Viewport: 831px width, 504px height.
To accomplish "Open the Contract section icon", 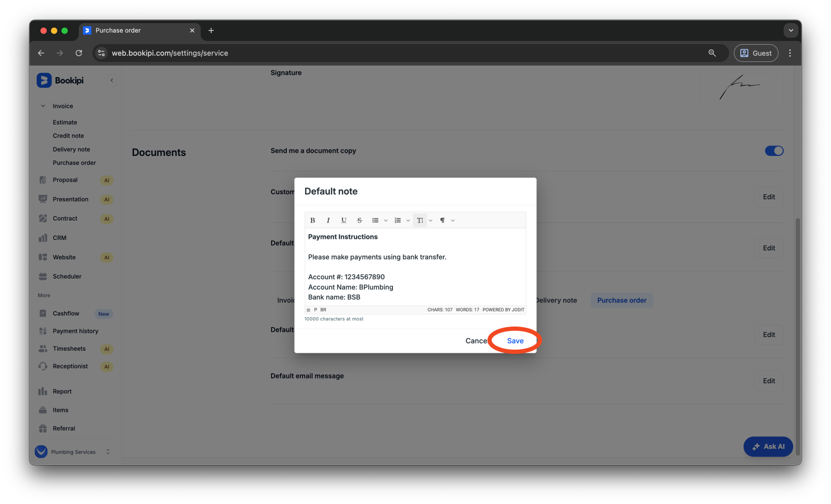I will [x=43, y=218].
